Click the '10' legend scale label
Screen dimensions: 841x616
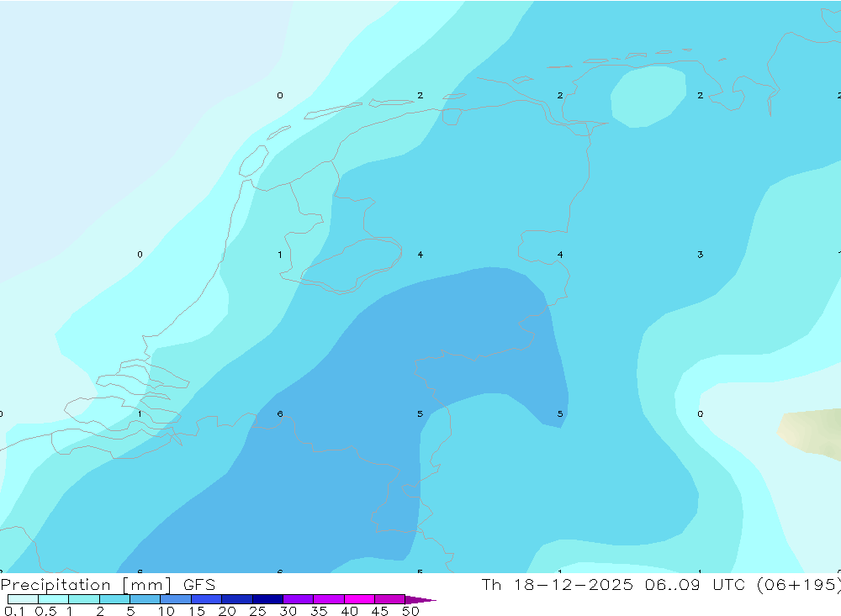click(x=167, y=611)
